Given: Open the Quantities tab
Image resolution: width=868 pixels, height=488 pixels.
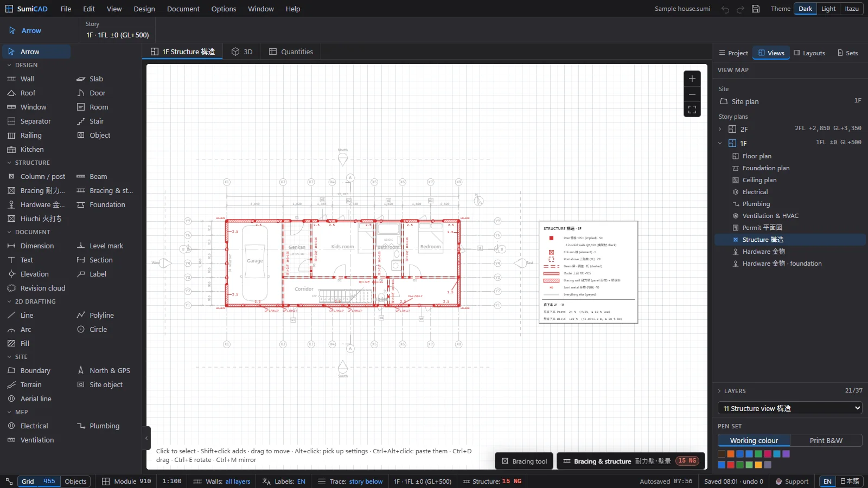Looking at the screenshot, I should [x=291, y=52].
